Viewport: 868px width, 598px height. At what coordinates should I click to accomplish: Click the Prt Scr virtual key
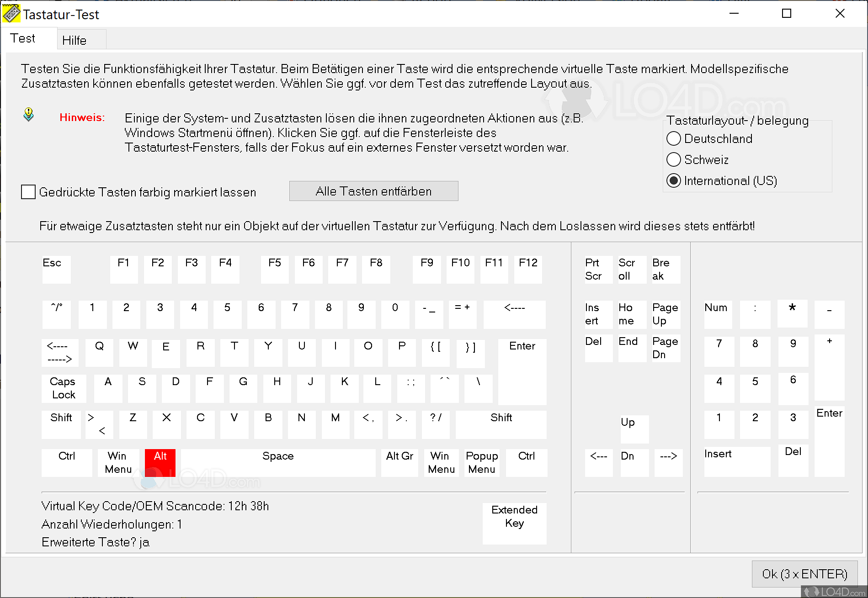[x=599, y=270]
